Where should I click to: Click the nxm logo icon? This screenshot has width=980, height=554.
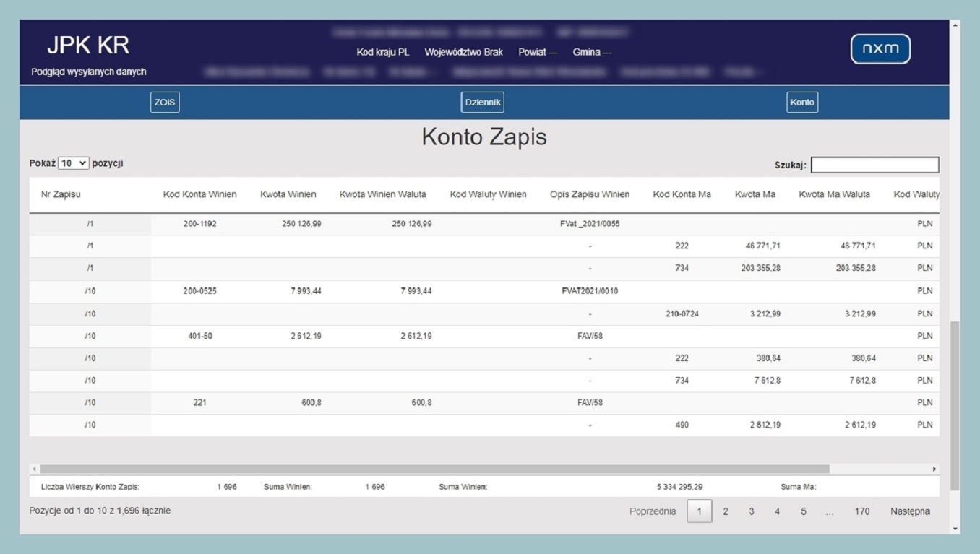(880, 49)
